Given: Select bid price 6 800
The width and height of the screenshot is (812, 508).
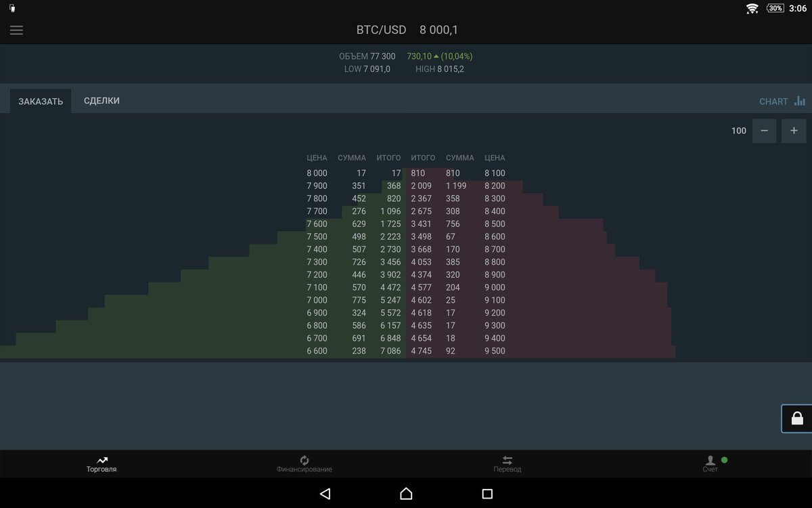Looking at the screenshot, I should click(x=317, y=326).
